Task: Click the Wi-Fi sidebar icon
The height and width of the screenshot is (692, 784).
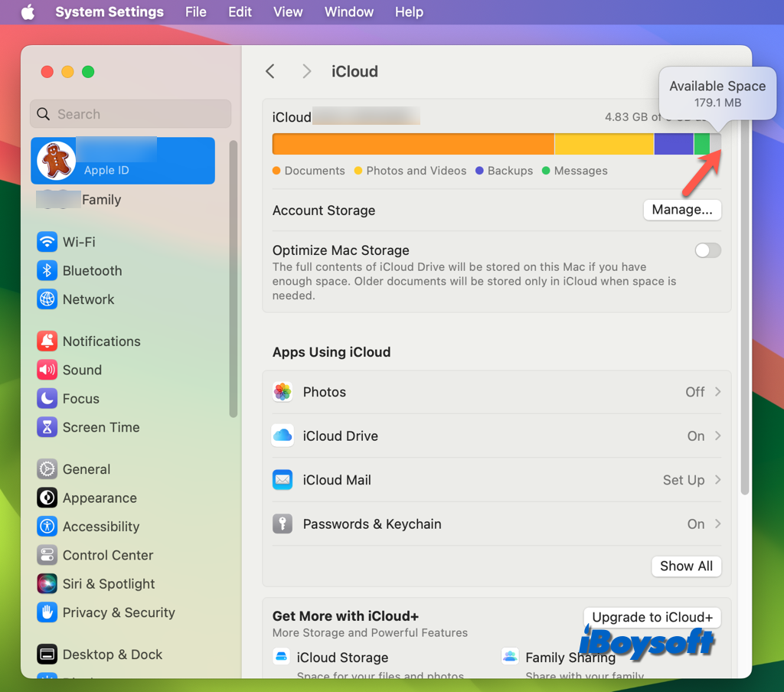Action: click(x=47, y=242)
